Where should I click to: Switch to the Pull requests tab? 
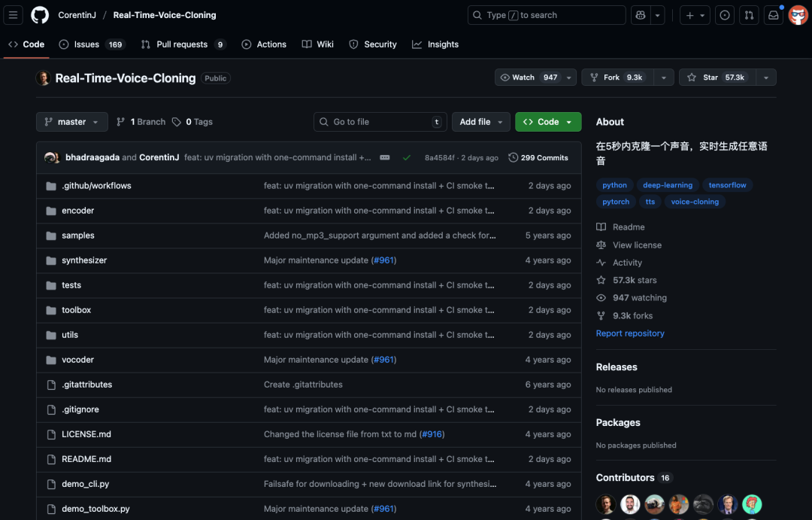(x=184, y=44)
